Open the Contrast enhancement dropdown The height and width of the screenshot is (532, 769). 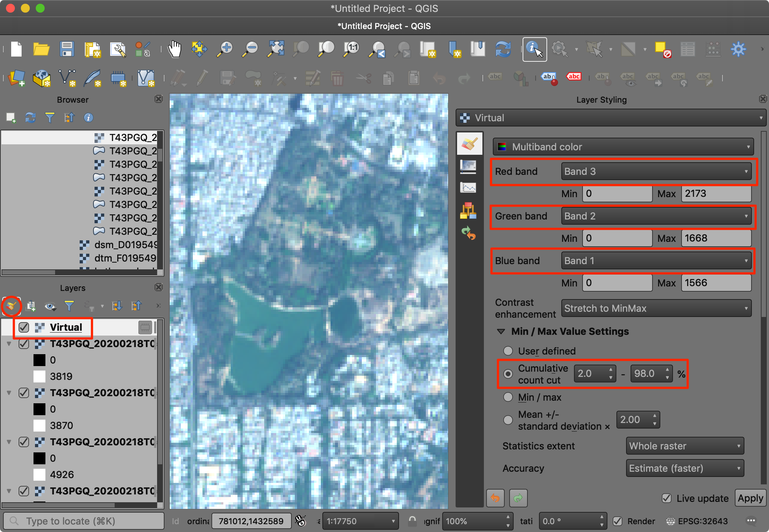click(x=656, y=308)
